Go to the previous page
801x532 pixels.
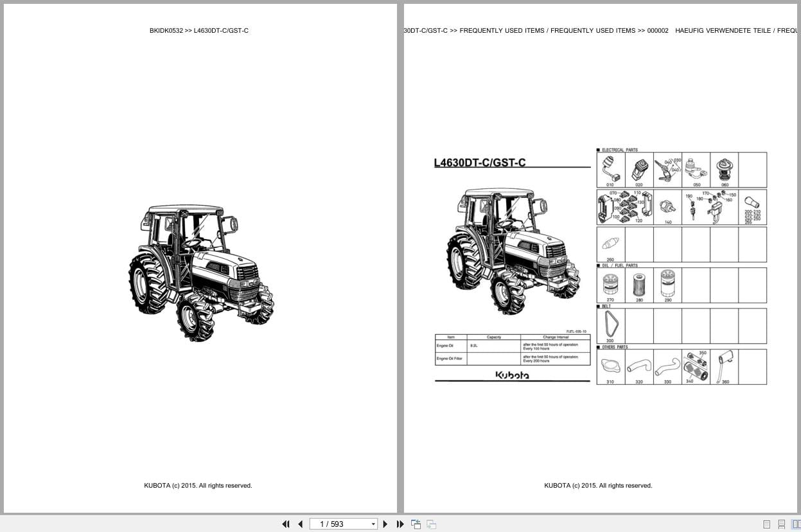click(300, 524)
